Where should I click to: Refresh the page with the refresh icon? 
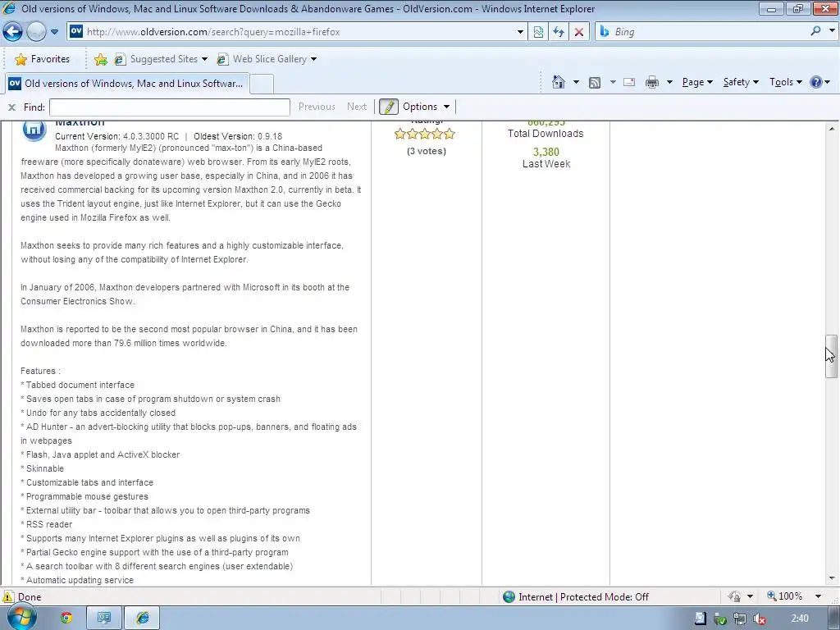(x=559, y=32)
